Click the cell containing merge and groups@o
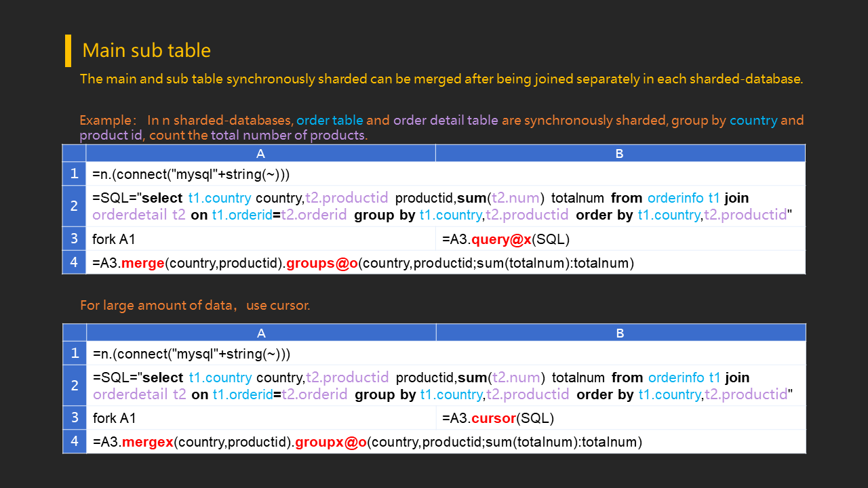This screenshot has width=868, height=488. 446,262
